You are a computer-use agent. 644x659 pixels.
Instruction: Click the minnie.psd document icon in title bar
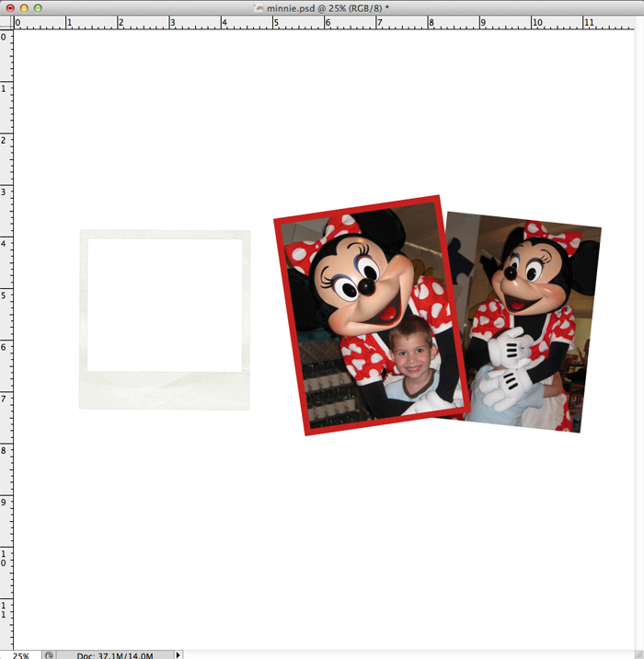(259, 8)
